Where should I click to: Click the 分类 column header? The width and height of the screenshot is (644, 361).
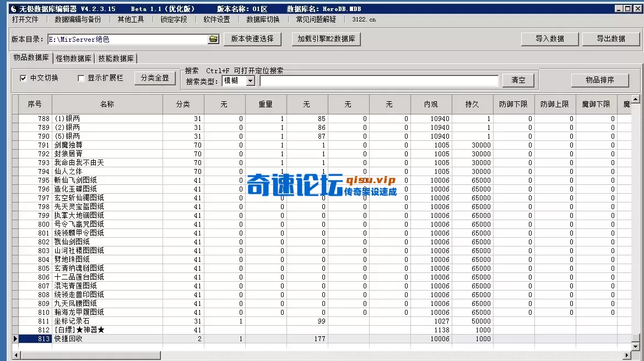click(183, 104)
